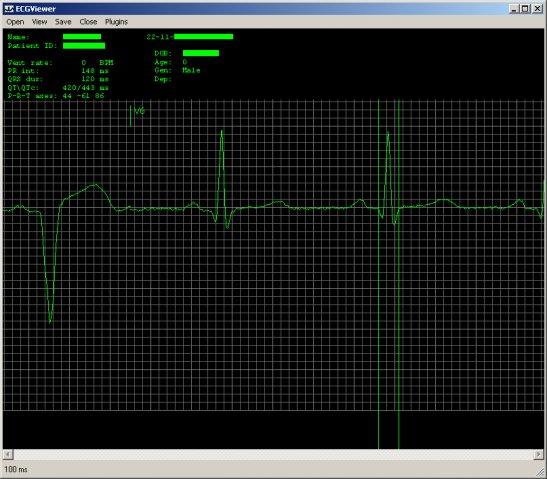Open the Plugins menu
The image size is (547, 479).
pos(116,22)
